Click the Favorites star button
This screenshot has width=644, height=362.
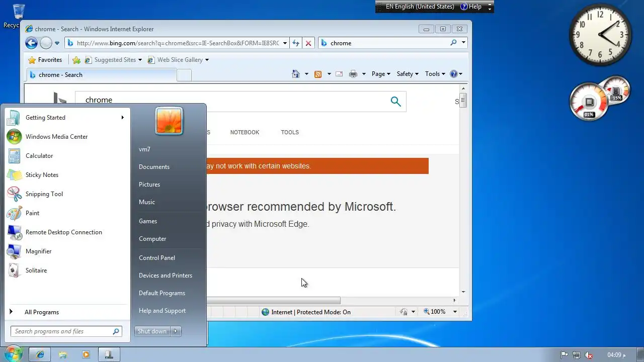[45, 60]
